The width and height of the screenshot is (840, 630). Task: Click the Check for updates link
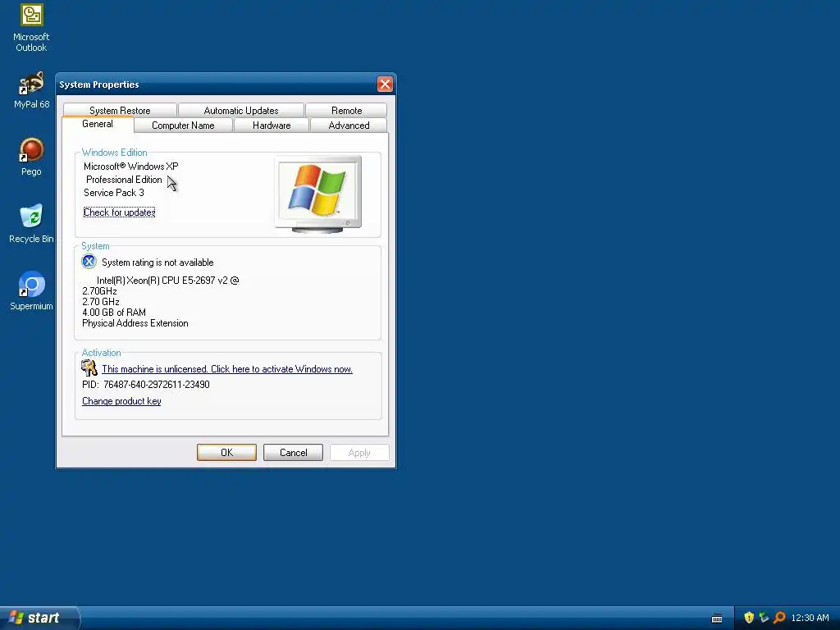(x=120, y=212)
